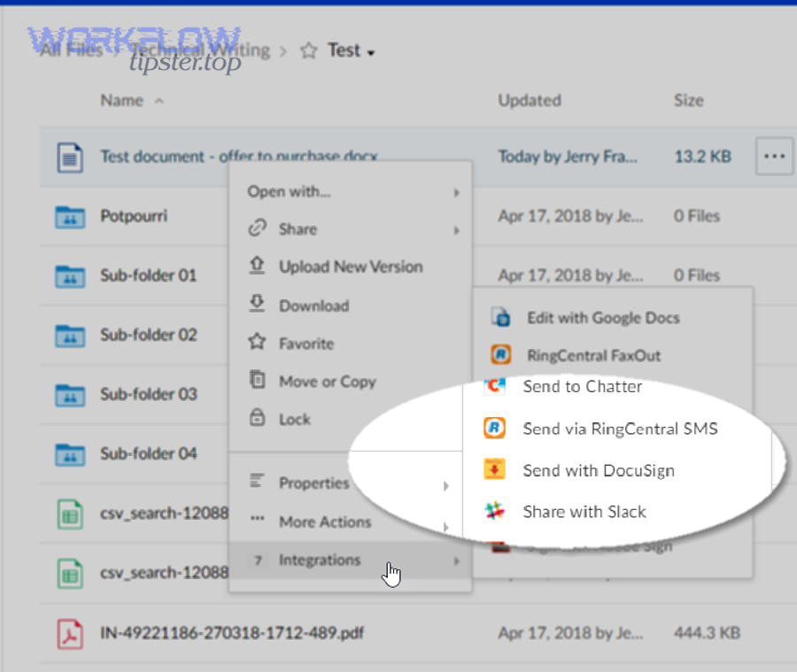The width and height of the screenshot is (797, 672).
Task: Click the Download arrow icon
Action: point(257,304)
